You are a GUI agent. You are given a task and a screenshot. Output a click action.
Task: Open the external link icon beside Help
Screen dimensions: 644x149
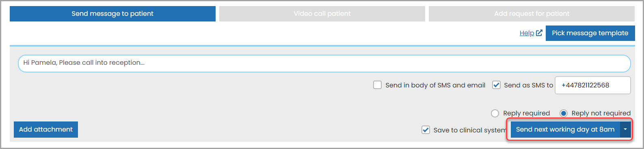click(x=539, y=33)
